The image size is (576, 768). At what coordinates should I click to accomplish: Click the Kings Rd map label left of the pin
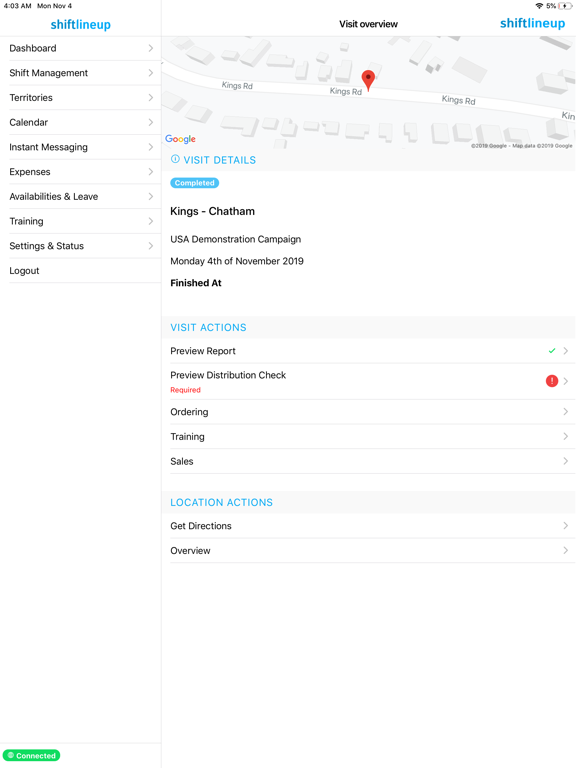click(346, 91)
